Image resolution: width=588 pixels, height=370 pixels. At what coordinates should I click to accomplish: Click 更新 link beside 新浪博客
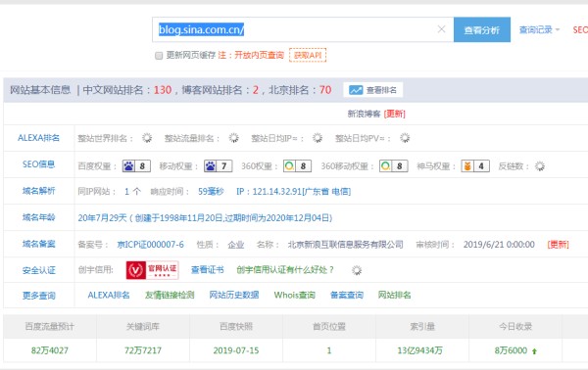pyautogui.click(x=395, y=114)
